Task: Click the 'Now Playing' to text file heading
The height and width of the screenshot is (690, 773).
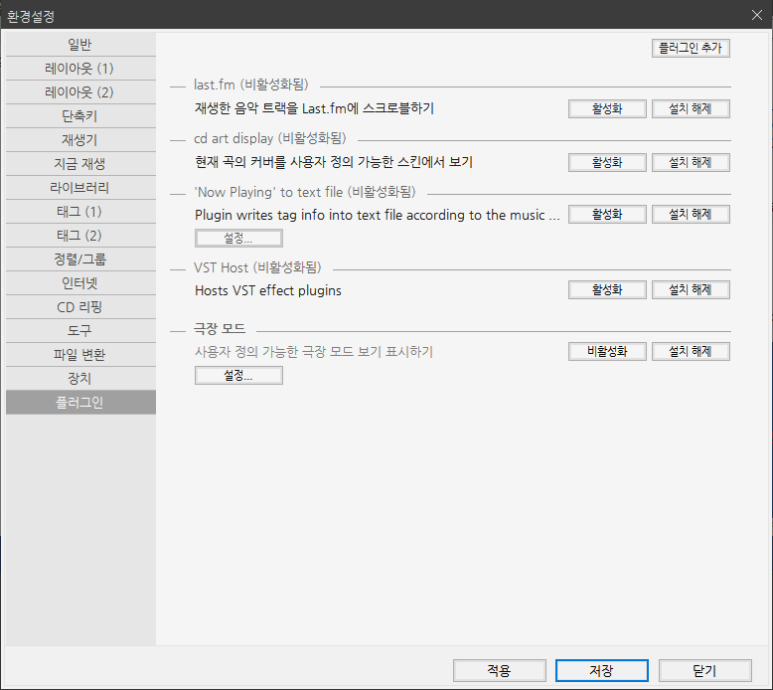Action: (x=305, y=192)
